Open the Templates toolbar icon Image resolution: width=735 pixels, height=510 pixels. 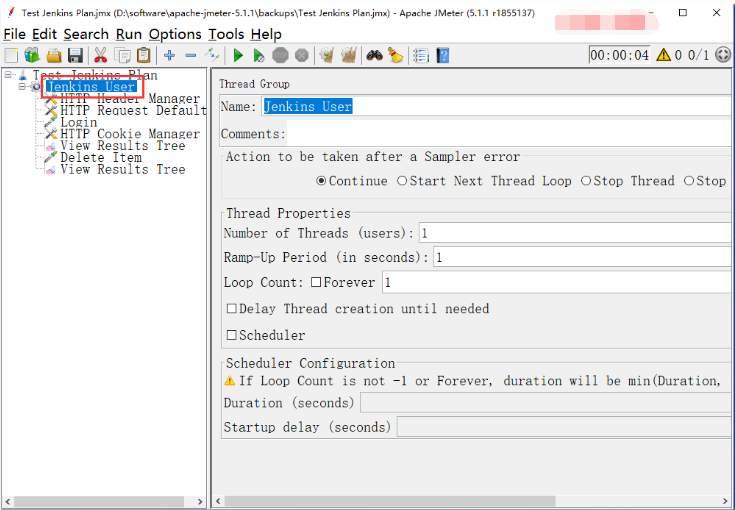(32, 55)
